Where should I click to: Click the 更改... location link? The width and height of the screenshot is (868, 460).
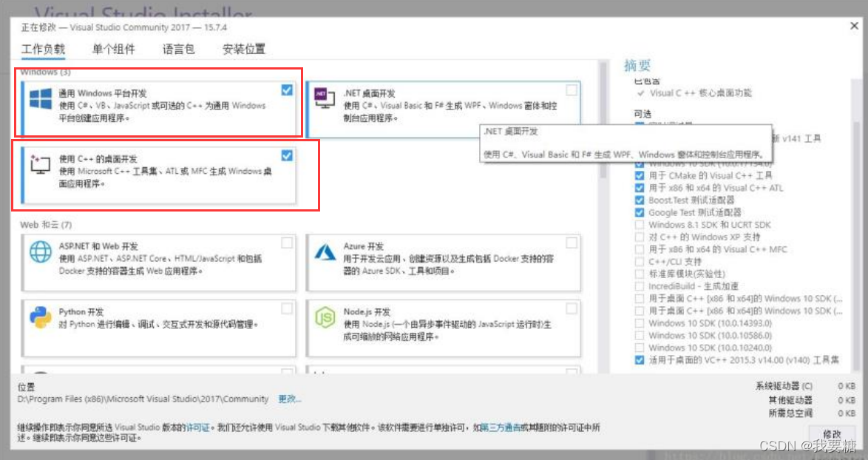click(290, 399)
